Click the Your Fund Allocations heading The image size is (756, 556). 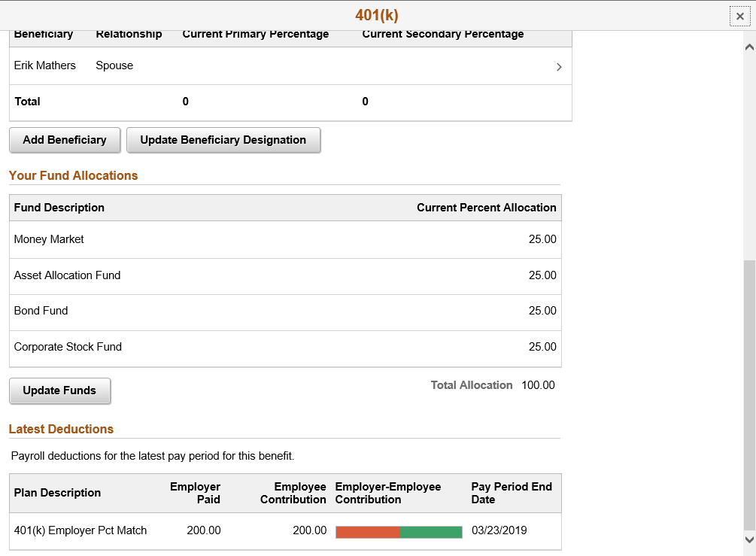tap(73, 175)
